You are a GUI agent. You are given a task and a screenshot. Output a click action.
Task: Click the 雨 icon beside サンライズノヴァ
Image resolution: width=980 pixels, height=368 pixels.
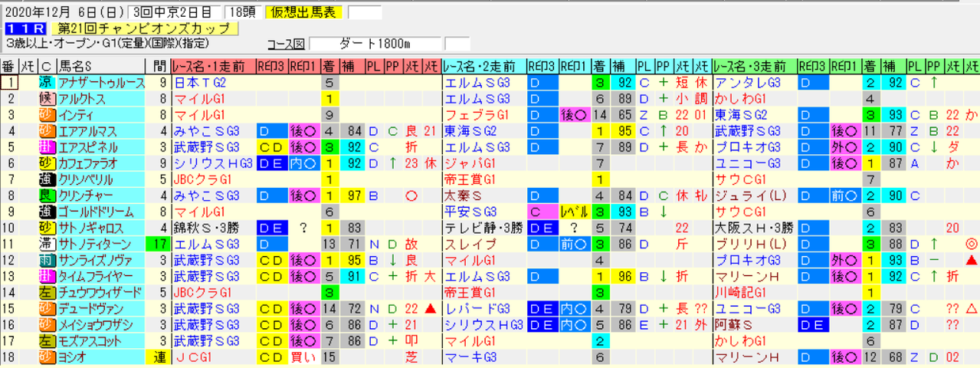pyautogui.click(x=46, y=260)
